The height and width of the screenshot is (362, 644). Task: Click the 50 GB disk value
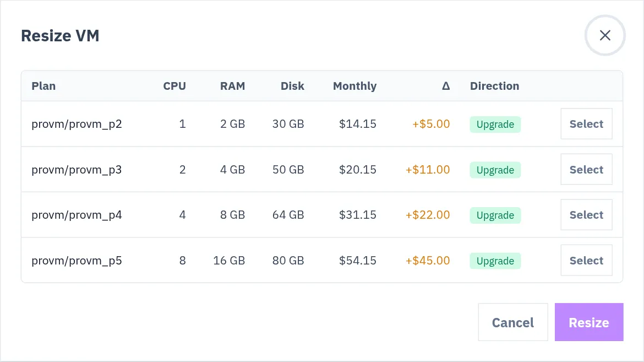click(x=288, y=170)
